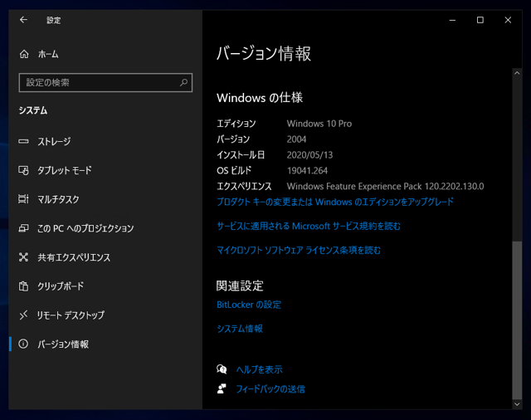The height and width of the screenshot is (420, 531).
Task: Open the Microsoft サービス規約を読む link
Action: [309, 226]
